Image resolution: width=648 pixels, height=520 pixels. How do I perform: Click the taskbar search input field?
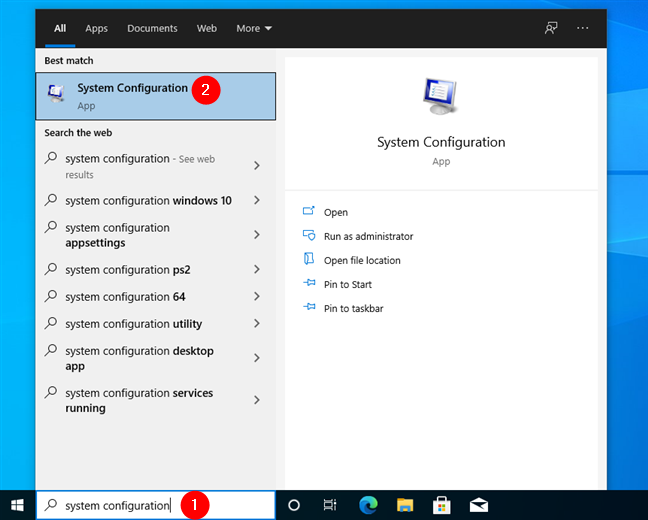tap(156, 505)
